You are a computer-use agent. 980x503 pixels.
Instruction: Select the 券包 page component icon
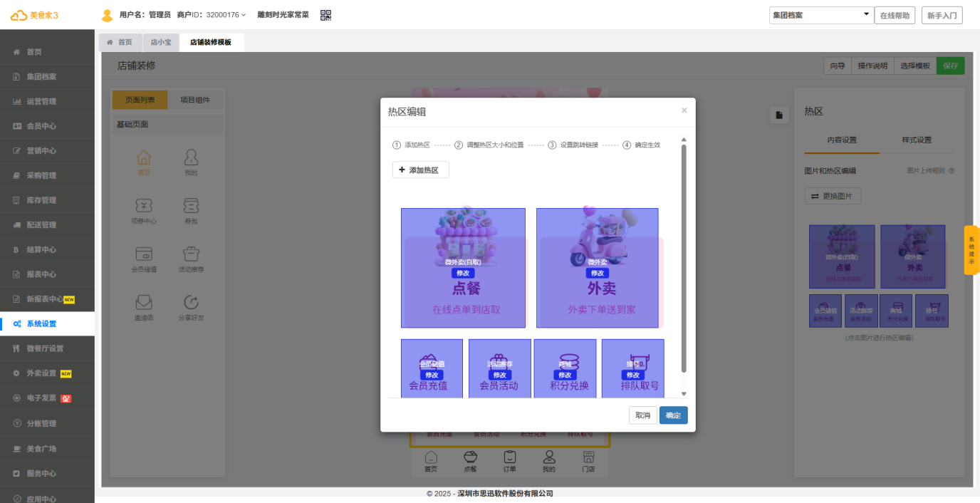[190, 207]
